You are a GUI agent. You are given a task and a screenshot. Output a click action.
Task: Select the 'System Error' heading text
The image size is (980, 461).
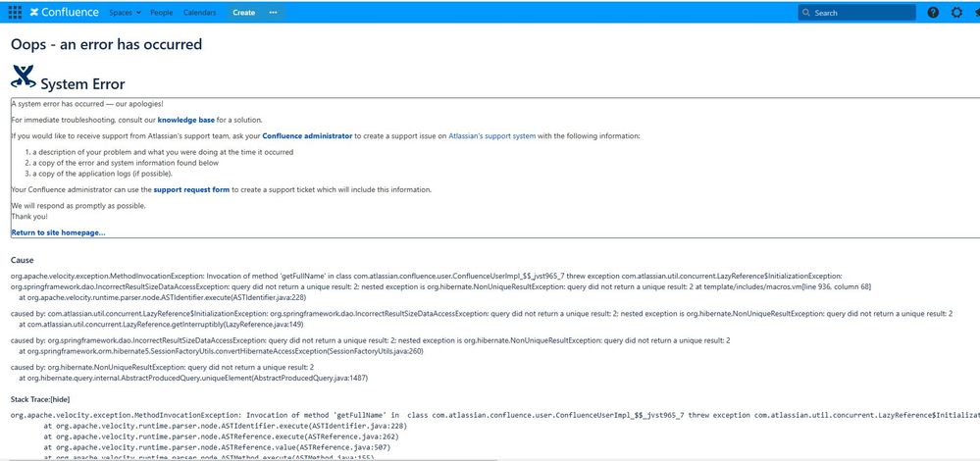pos(82,83)
